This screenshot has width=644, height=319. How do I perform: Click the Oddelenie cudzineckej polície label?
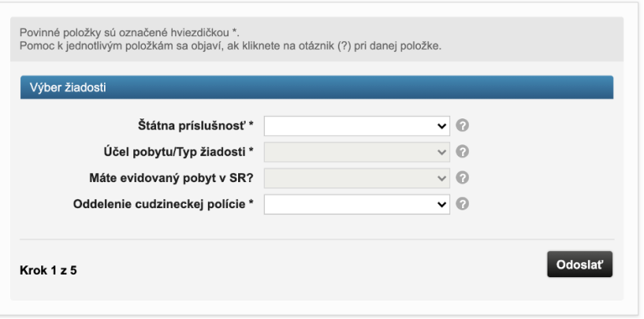pos(163,204)
